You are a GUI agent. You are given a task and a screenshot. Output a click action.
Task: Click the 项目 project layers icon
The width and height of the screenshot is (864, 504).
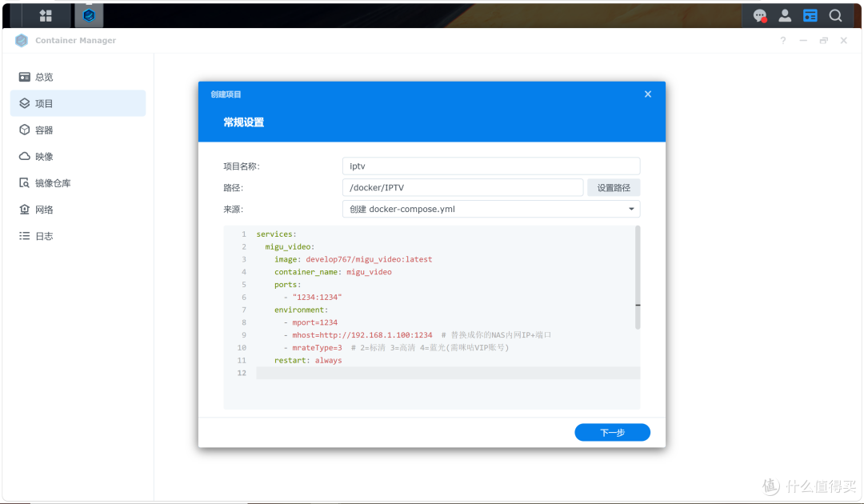point(24,103)
